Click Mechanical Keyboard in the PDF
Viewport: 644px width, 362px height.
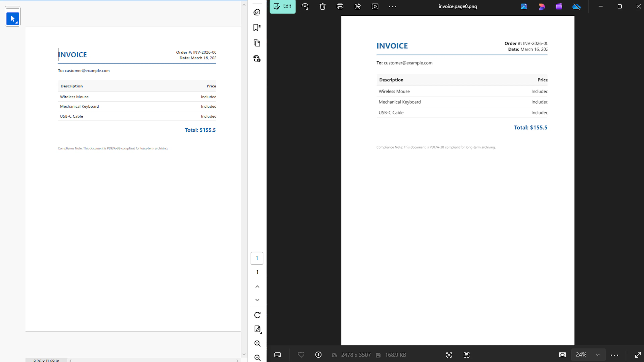(79, 106)
